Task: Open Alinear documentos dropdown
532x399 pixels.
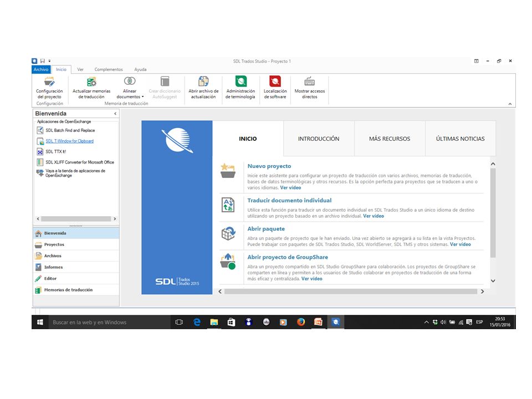Action: pos(130,88)
